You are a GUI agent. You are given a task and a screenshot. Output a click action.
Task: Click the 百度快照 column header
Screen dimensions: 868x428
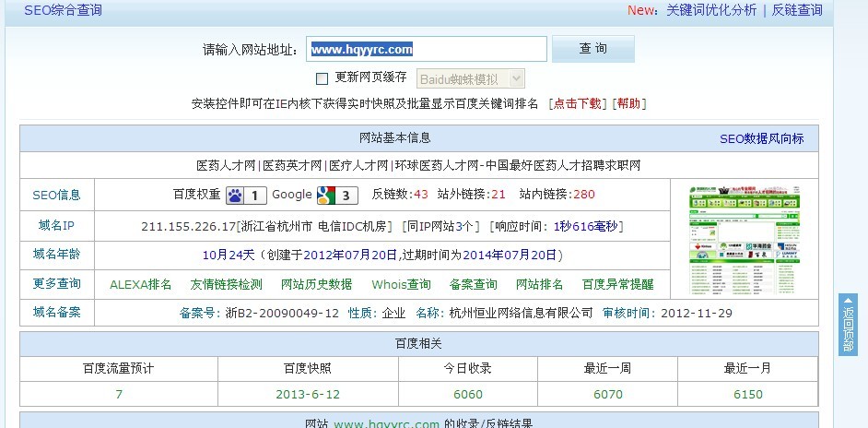308,368
